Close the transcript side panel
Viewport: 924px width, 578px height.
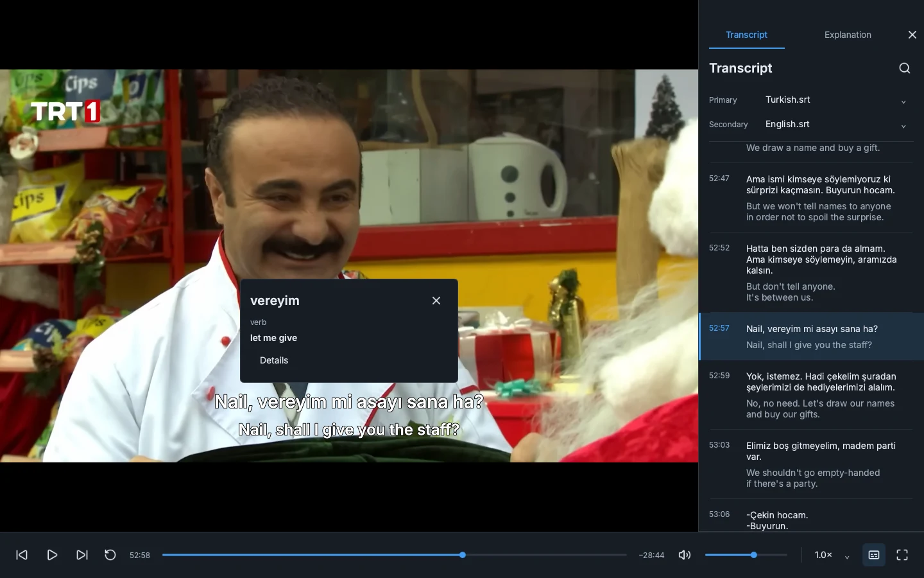pyautogui.click(x=912, y=35)
